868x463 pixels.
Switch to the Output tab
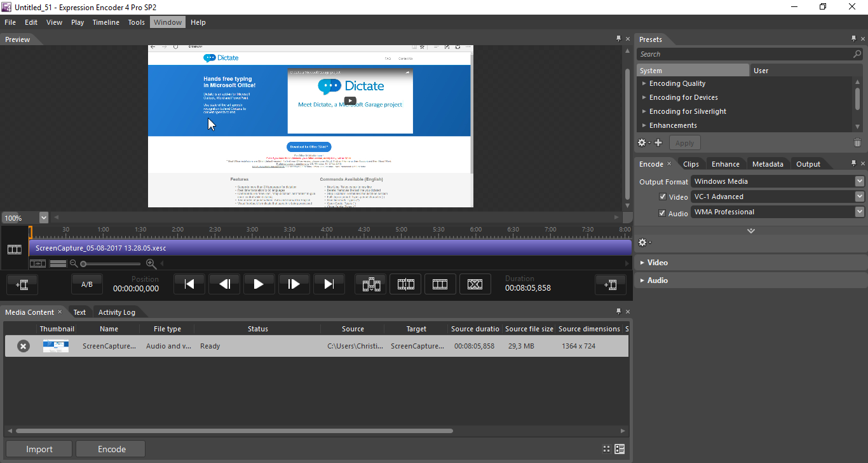[x=808, y=164]
